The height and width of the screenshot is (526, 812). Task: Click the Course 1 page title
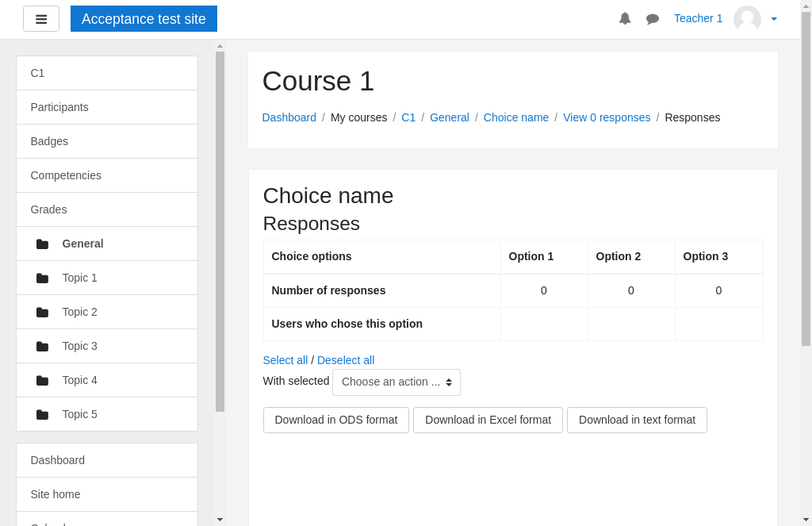[318, 82]
